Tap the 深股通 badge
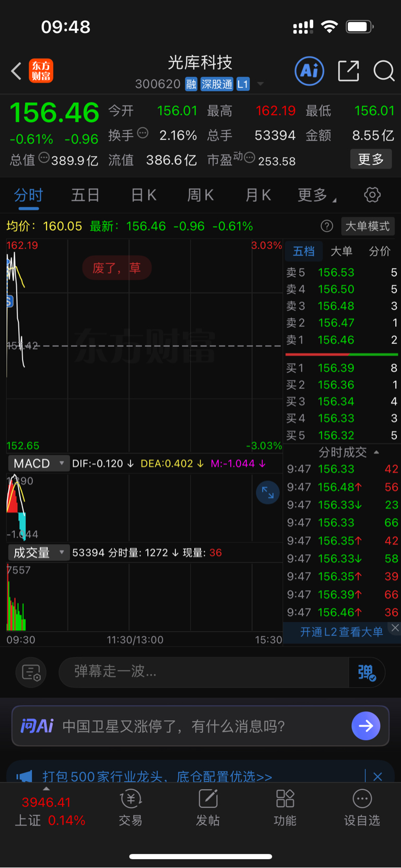This screenshot has width=401, height=868. 217,84
